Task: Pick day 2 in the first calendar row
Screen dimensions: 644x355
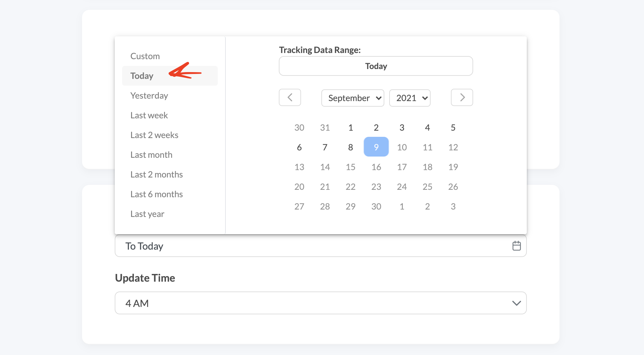Action: (376, 127)
